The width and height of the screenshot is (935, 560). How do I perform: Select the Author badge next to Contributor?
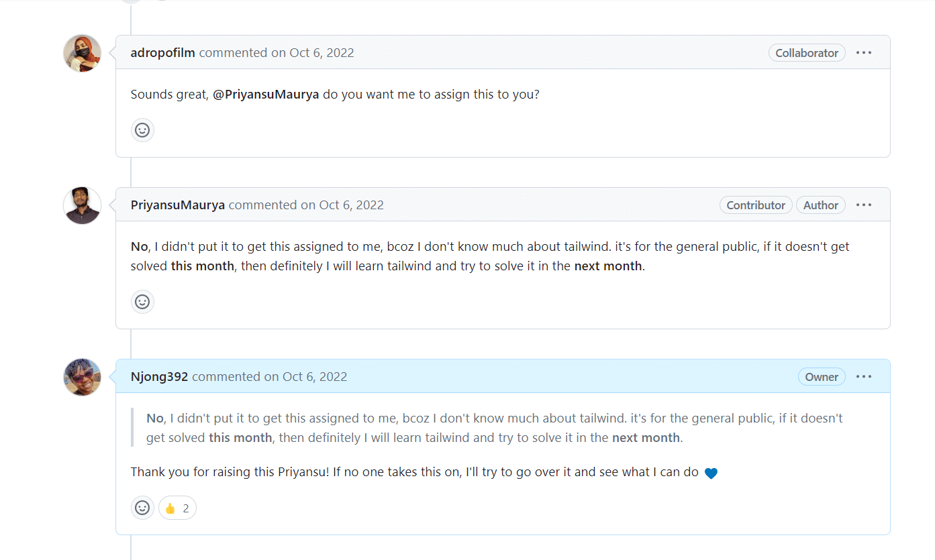click(x=821, y=205)
